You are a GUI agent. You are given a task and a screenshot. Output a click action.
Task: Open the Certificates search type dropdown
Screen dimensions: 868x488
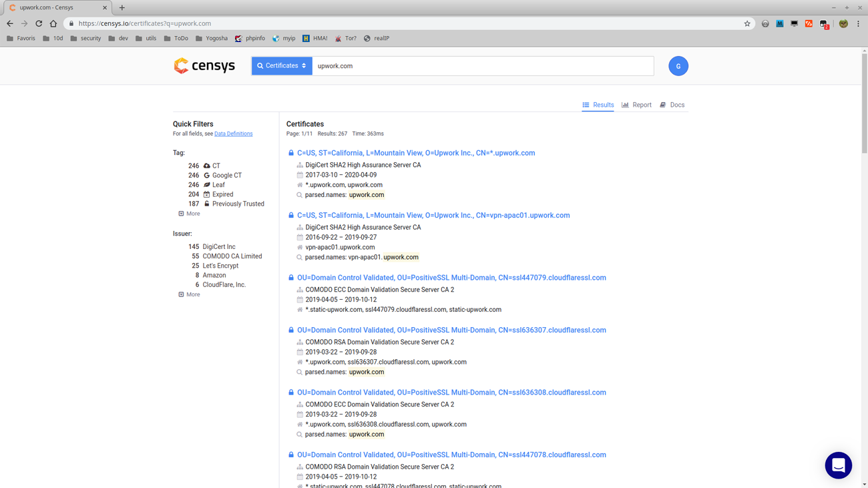coord(282,65)
